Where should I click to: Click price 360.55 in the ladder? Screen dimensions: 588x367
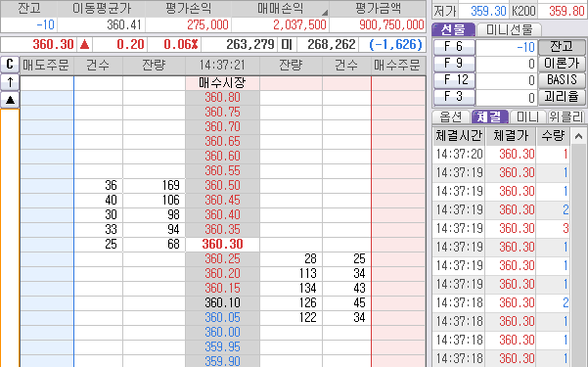point(222,170)
